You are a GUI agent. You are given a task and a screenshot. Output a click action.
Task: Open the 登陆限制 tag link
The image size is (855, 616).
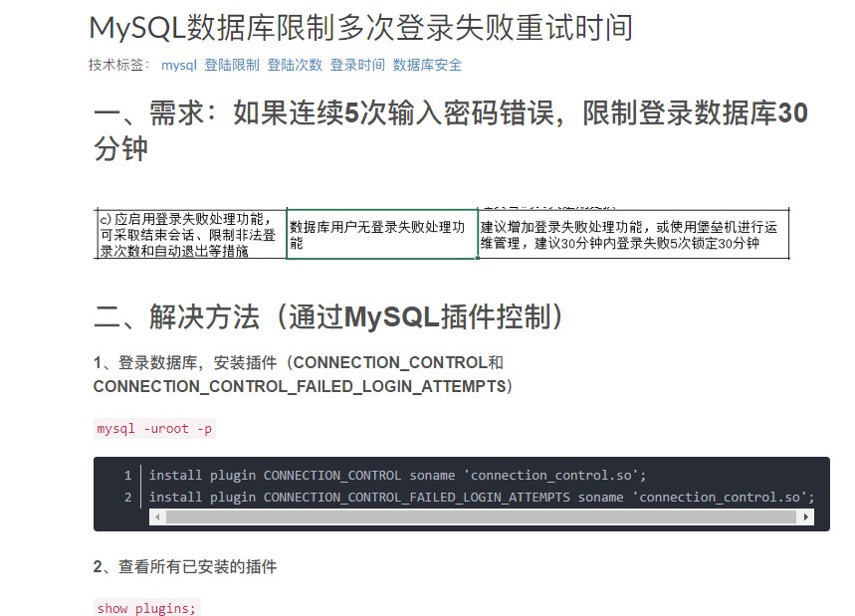232,65
